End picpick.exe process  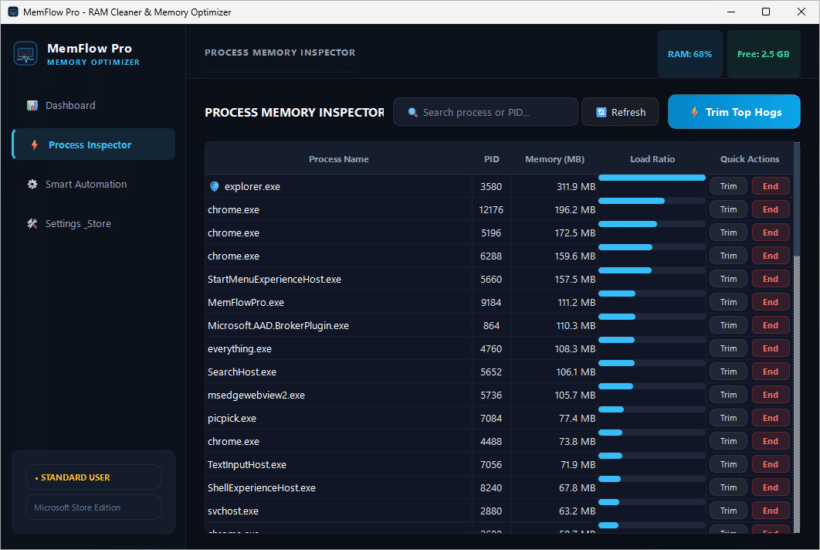tap(770, 418)
